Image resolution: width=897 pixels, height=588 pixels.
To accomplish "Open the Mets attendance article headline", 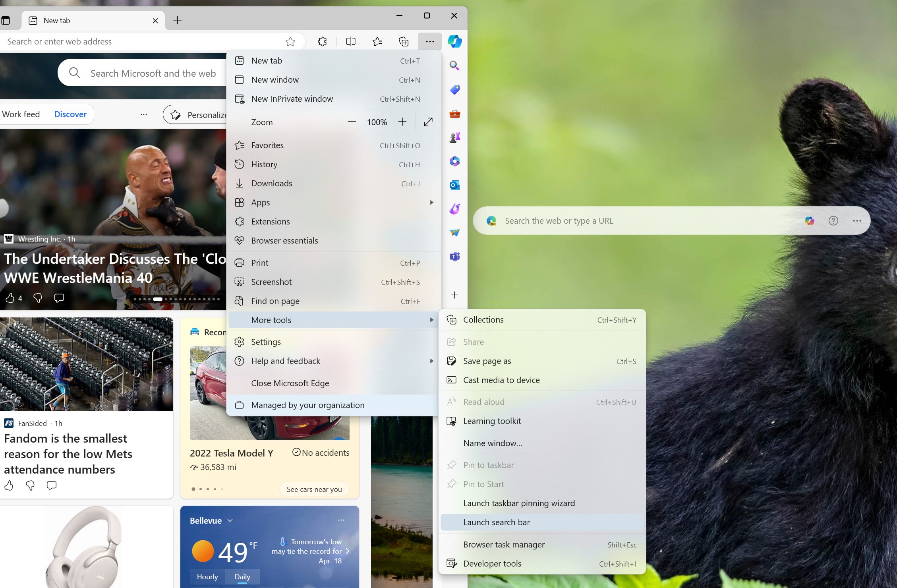I will click(x=68, y=454).
